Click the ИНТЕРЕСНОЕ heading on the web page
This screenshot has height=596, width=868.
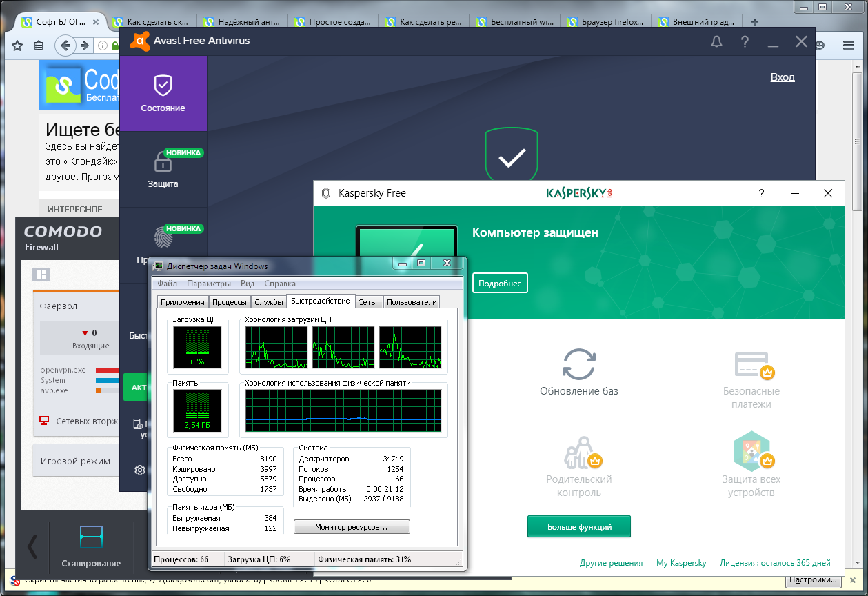pyautogui.click(x=75, y=209)
